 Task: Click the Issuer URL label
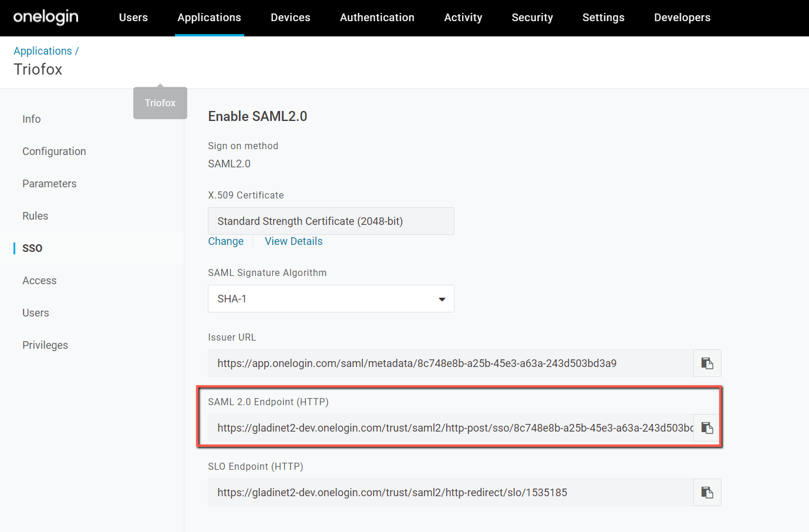tap(232, 337)
